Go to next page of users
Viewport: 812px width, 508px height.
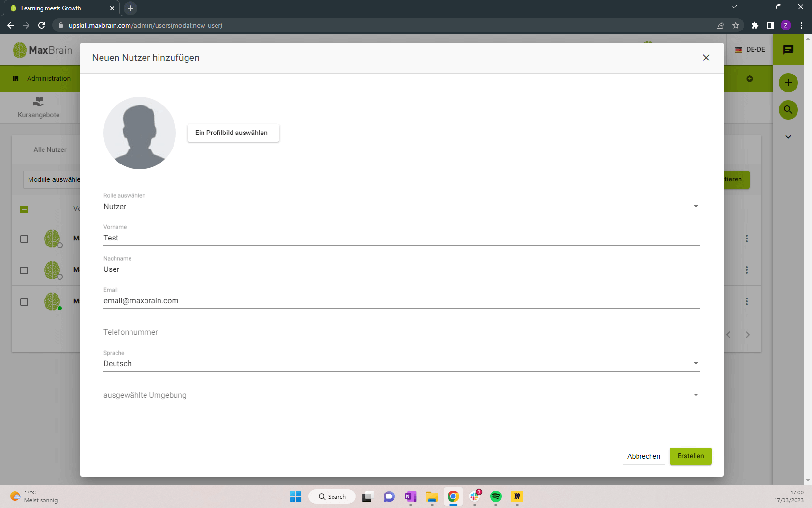click(748, 335)
